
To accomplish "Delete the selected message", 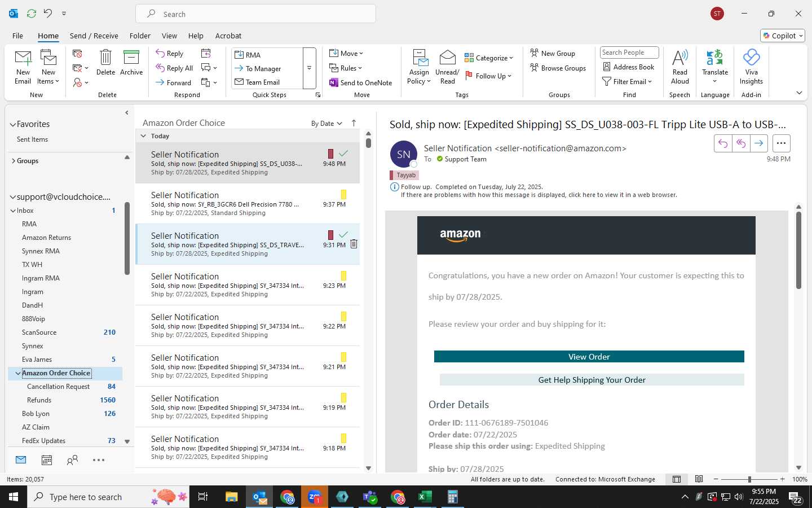I will [105, 63].
